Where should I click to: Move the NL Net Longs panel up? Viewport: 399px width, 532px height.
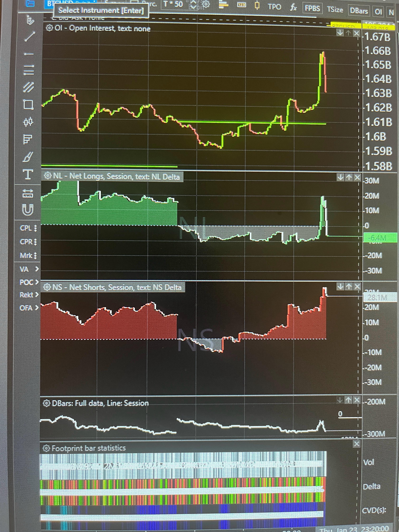(x=349, y=178)
